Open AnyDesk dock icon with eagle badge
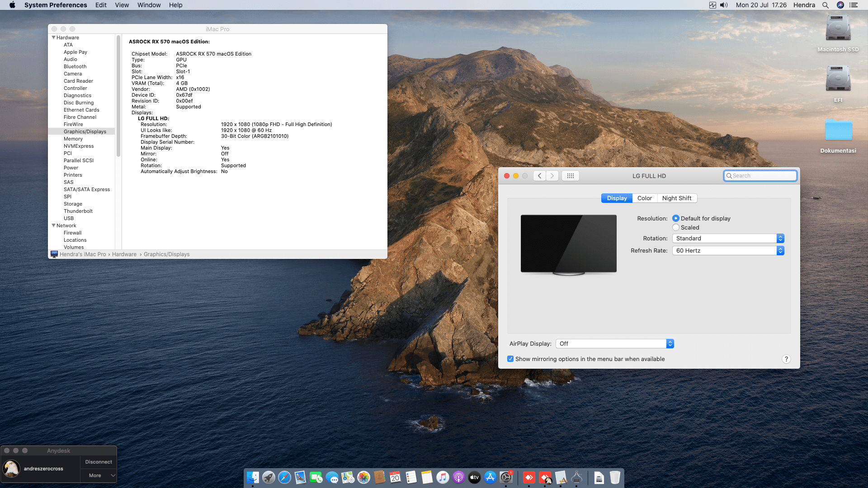868x488 pixels. (545, 477)
